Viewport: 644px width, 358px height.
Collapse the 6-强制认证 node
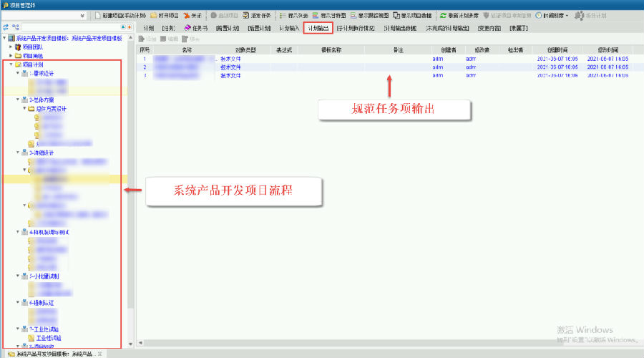(x=18, y=303)
